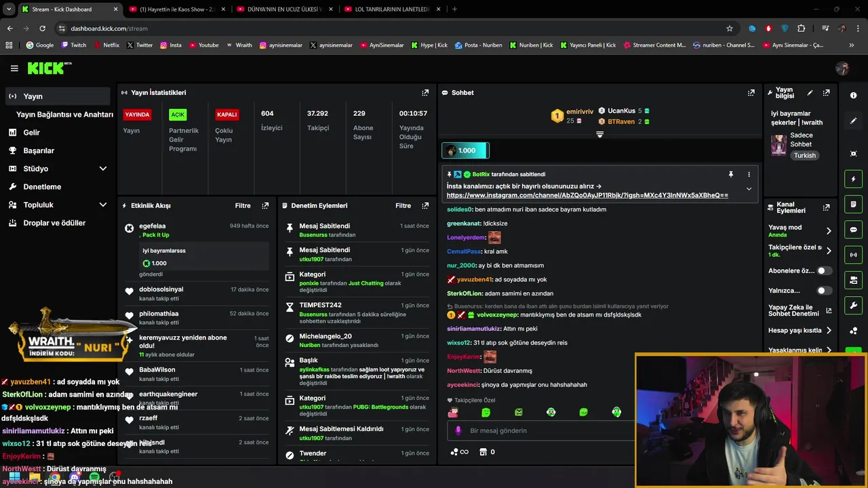Toggle the Yalnızca... switch
The height and width of the screenshot is (488, 868).
[x=824, y=290]
